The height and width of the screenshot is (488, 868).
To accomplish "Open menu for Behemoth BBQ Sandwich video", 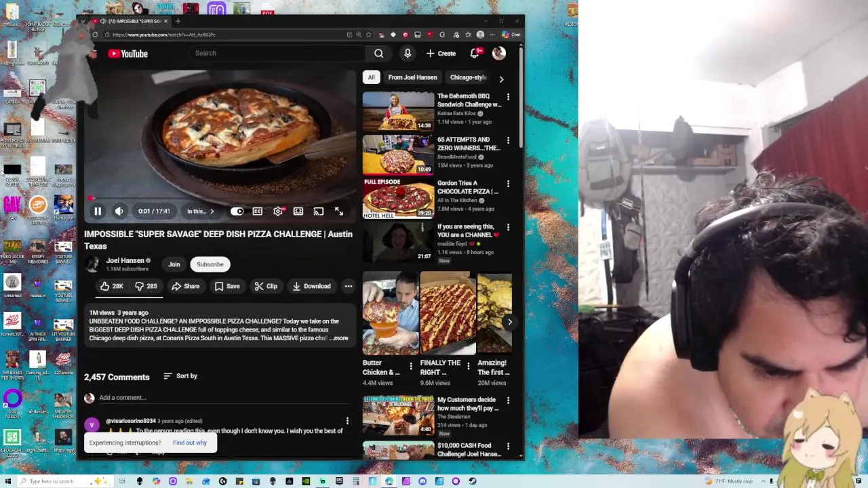I will [508, 97].
